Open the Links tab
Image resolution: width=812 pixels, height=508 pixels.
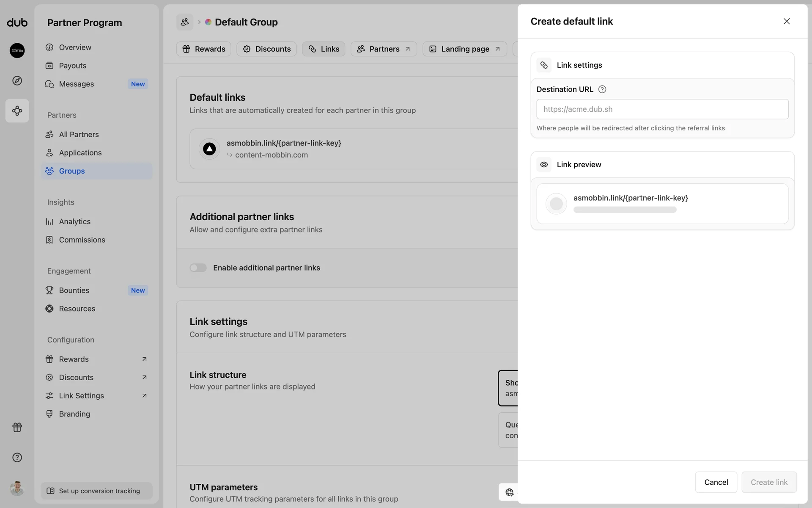pos(324,49)
